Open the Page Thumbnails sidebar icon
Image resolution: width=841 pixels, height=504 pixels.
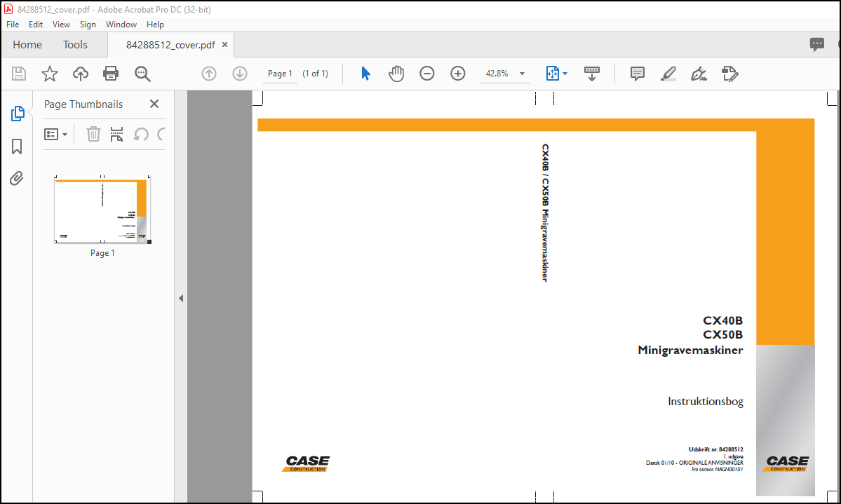pyautogui.click(x=17, y=114)
